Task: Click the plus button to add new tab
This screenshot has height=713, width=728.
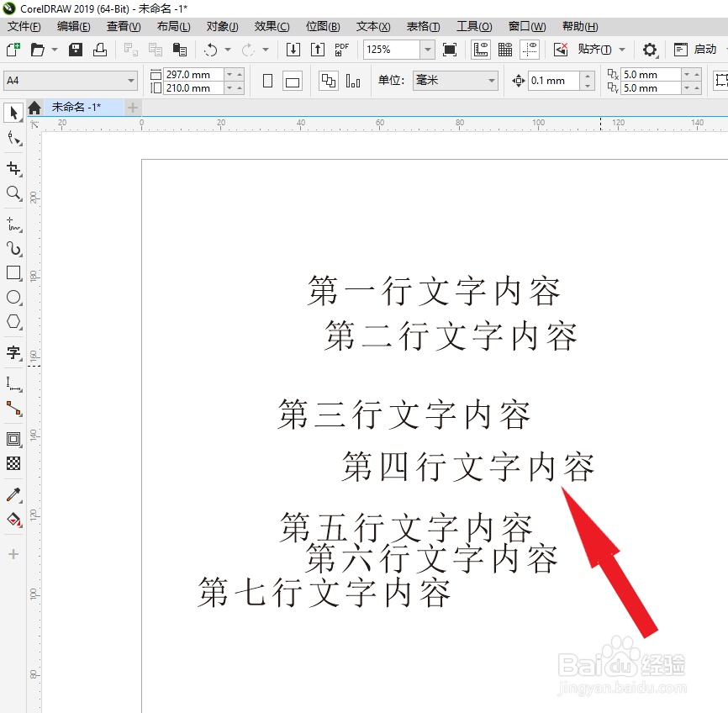Action: tap(132, 107)
